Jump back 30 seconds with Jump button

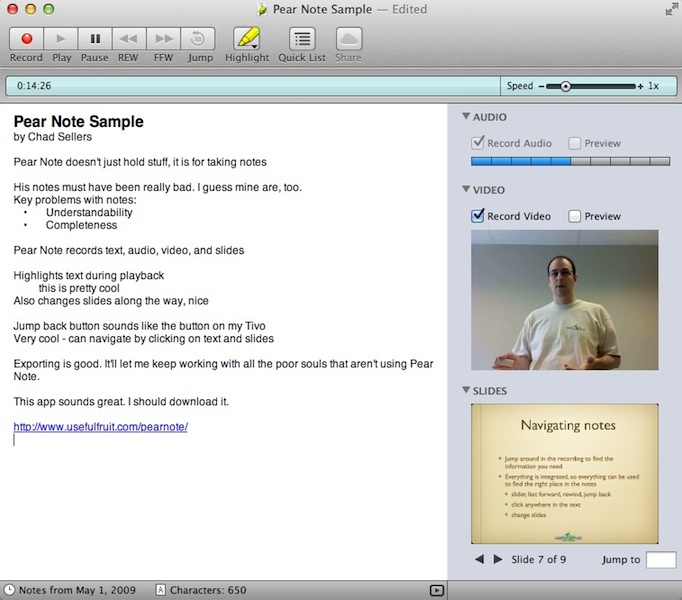click(x=200, y=39)
